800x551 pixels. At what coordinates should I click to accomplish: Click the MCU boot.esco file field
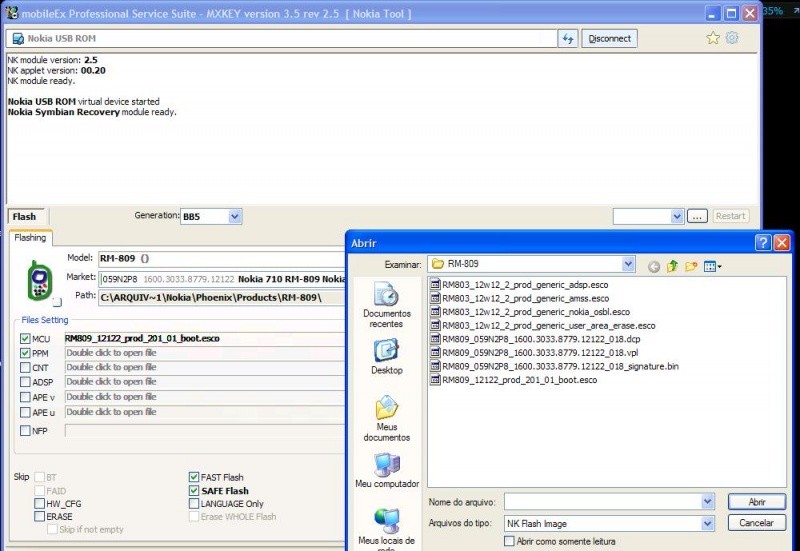tap(205, 338)
